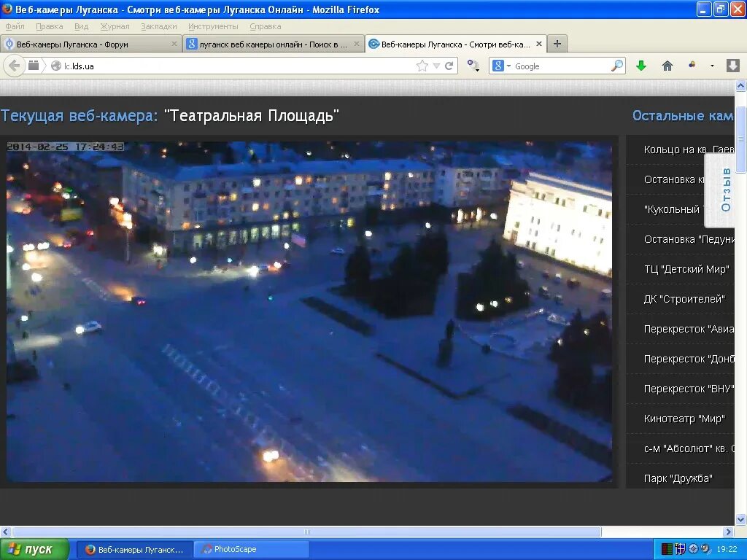Screen dimensions: 747x560
Task: Click the horizontal scrollbar thumb
Action: click(307, 532)
